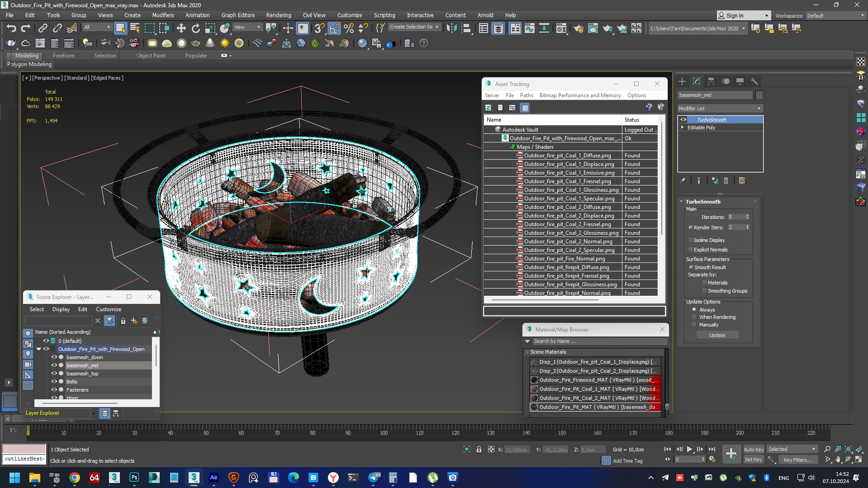868x488 pixels.
Task: Open the Modifier List dropdown
Action: point(720,109)
